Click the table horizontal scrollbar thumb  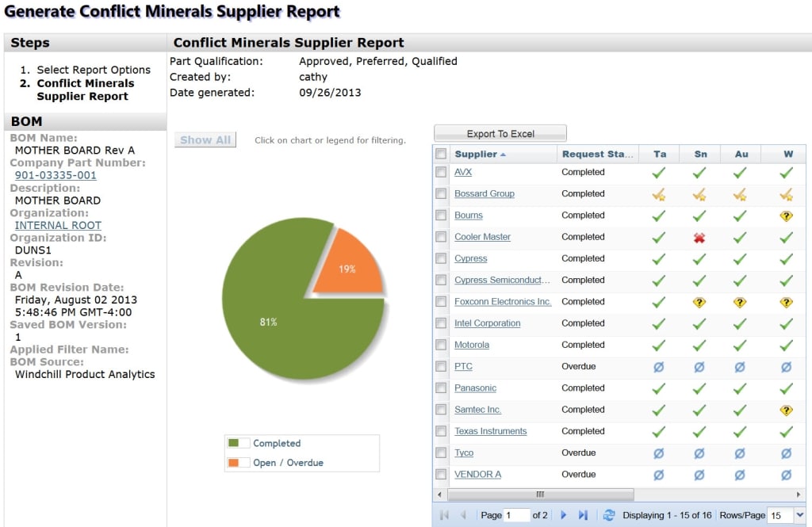[x=540, y=495]
